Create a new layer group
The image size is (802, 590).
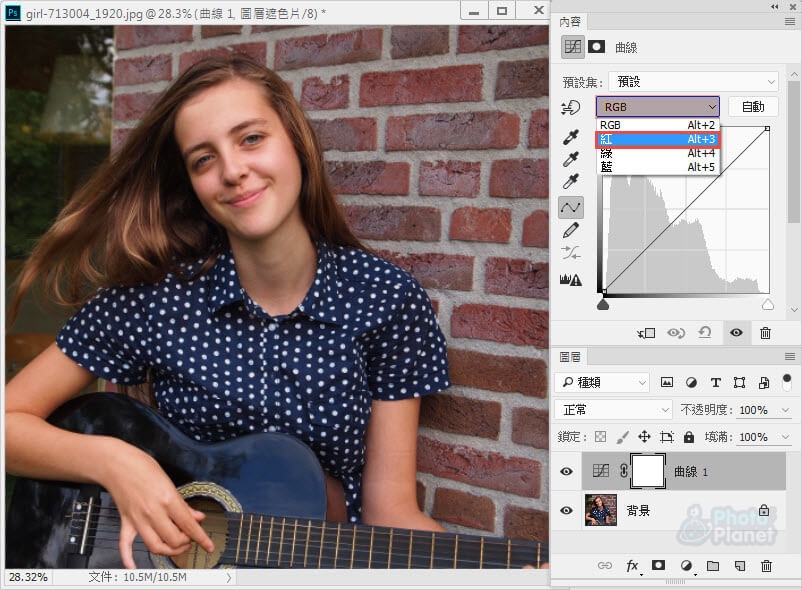point(713,565)
